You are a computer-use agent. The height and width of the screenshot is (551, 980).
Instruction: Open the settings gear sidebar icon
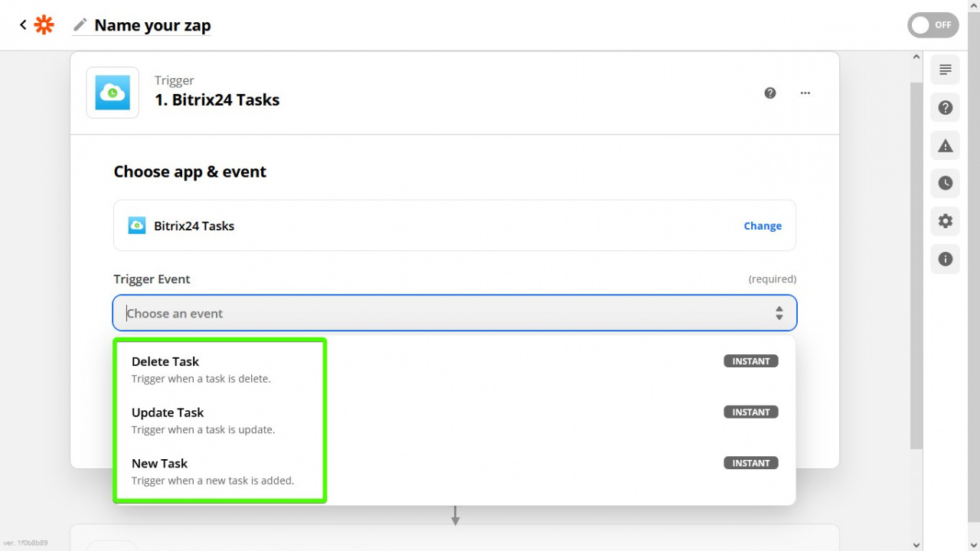click(946, 221)
